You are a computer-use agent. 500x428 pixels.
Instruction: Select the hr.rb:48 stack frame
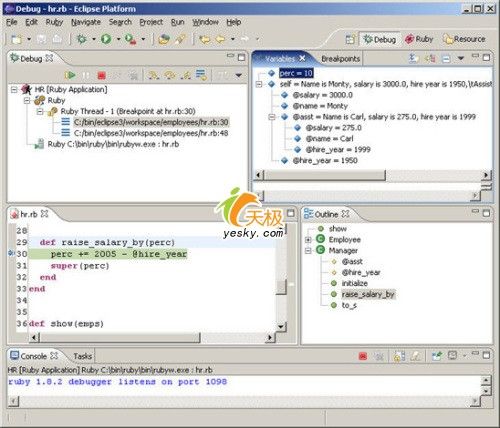click(x=151, y=133)
